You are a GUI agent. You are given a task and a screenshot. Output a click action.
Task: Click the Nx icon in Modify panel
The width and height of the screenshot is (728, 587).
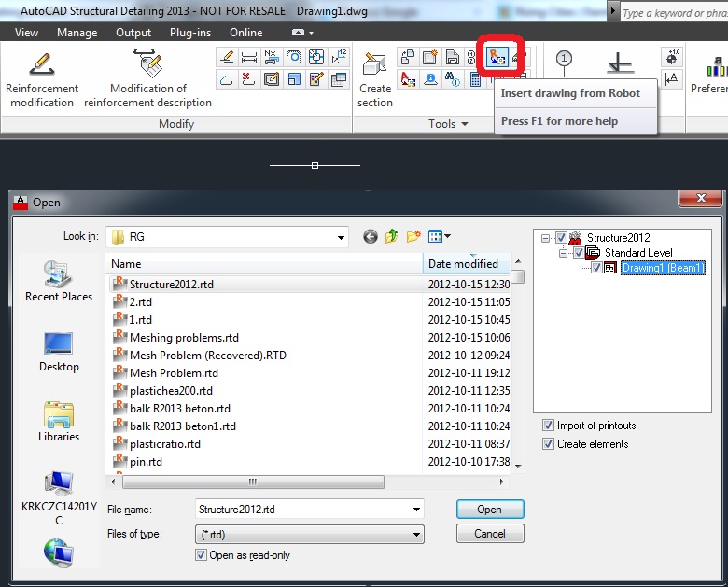(x=272, y=57)
